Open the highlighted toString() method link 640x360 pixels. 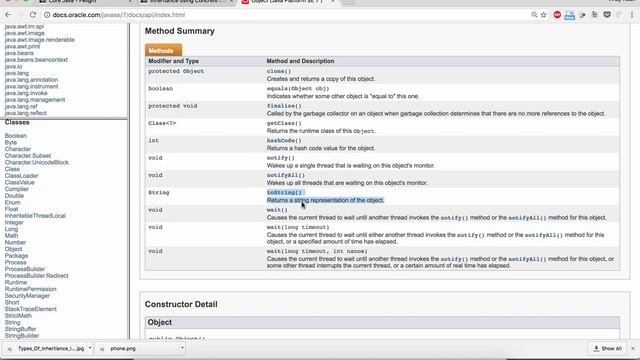coord(284,192)
